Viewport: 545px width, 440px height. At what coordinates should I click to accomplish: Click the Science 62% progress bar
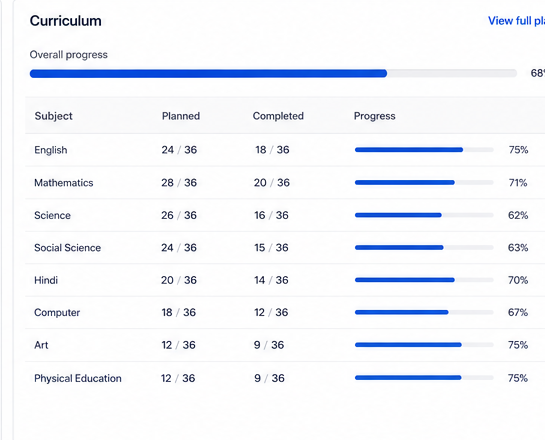tap(424, 215)
